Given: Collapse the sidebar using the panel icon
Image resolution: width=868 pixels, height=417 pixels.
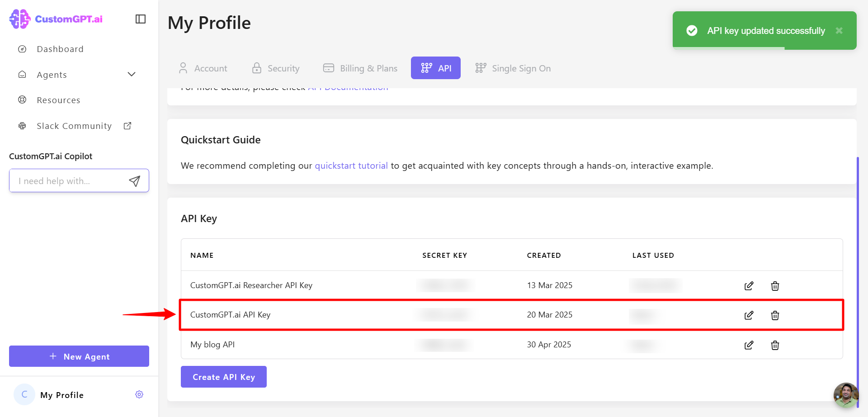Looking at the screenshot, I should click(141, 19).
